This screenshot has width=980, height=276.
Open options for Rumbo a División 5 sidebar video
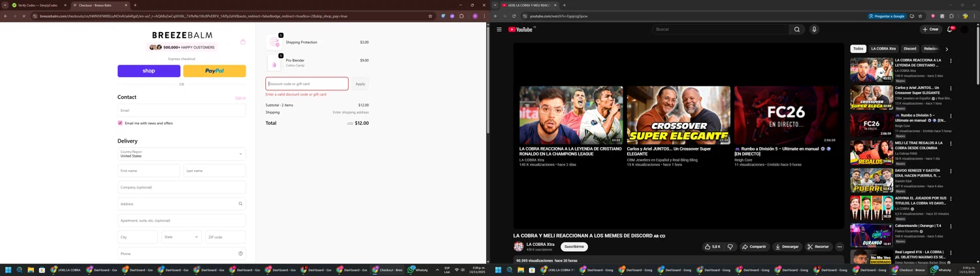click(951, 116)
